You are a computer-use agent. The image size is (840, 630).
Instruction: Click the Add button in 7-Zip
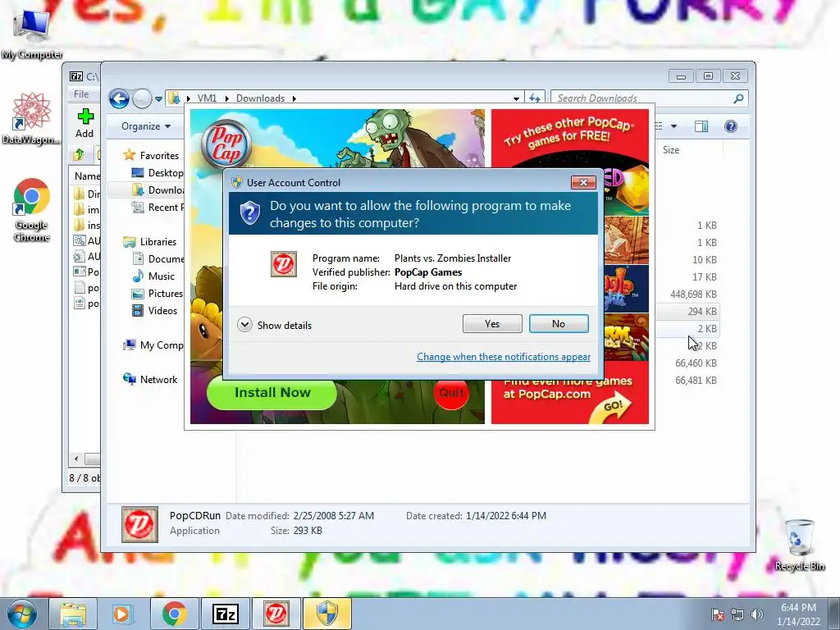point(84,123)
